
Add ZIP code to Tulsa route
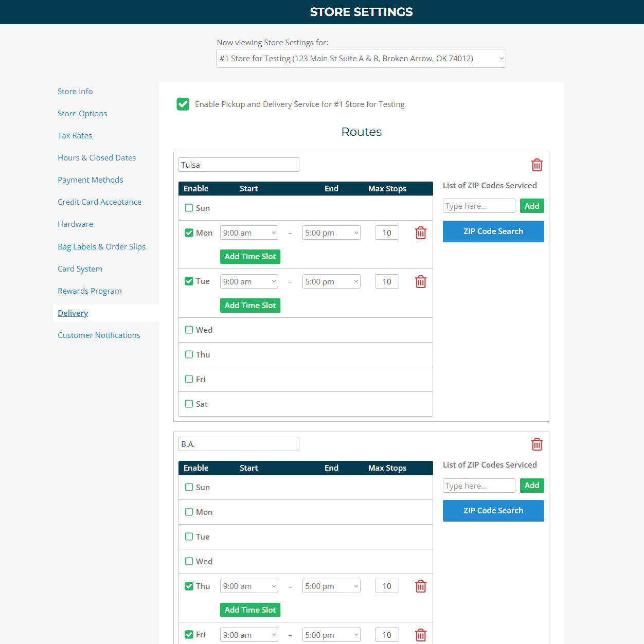click(532, 206)
